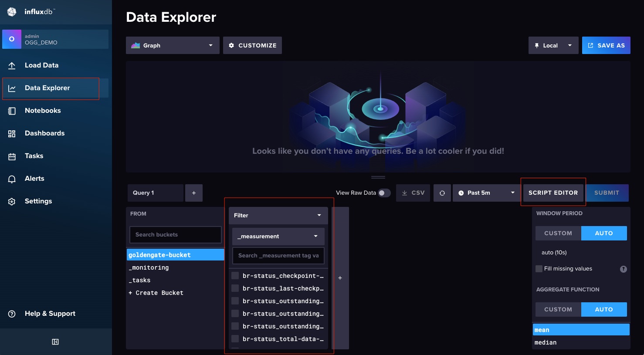The width and height of the screenshot is (644, 355).
Task: Open the _measurement tag key dropdown
Action: tap(278, 237)
